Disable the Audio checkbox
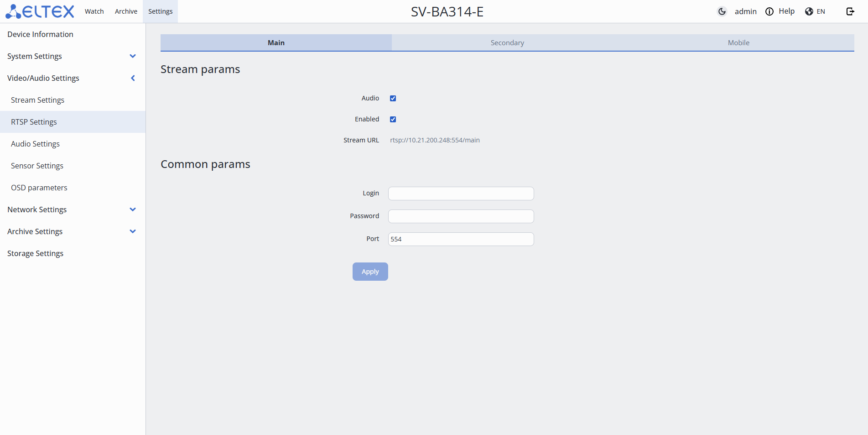 click(393, 98)
